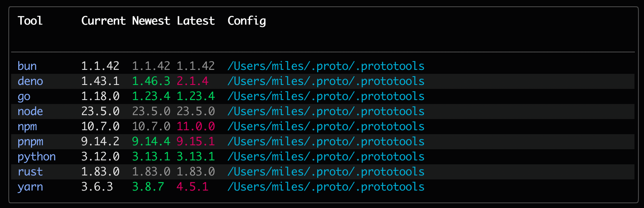Click the python tool name

coord(37,157)
